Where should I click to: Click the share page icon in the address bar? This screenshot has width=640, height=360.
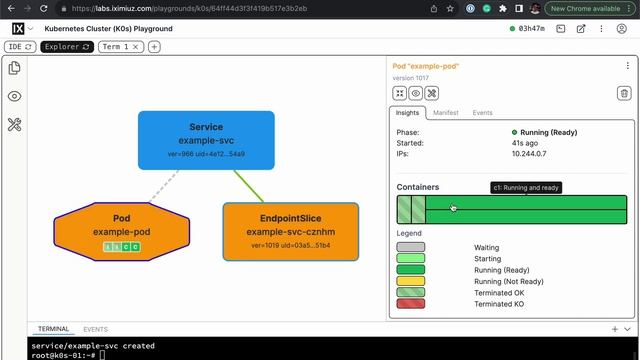pos(434,9)
